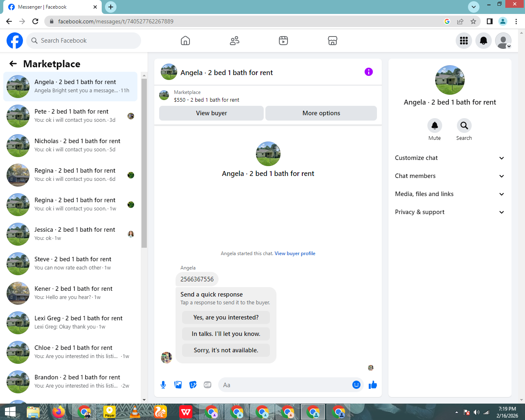Click the listing thumbnail beside $550 Marketplace
Viewport: 525px width, 420px height.
click(164, 95)
